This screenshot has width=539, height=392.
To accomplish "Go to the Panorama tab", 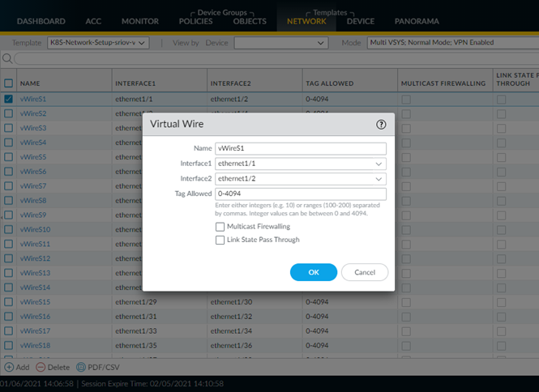I will 417,20.
